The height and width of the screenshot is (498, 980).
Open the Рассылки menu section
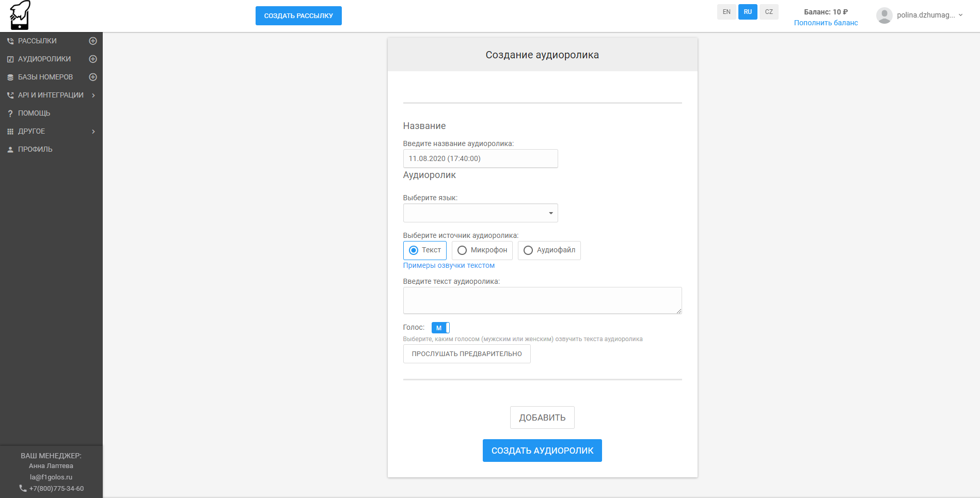[37, 41]
